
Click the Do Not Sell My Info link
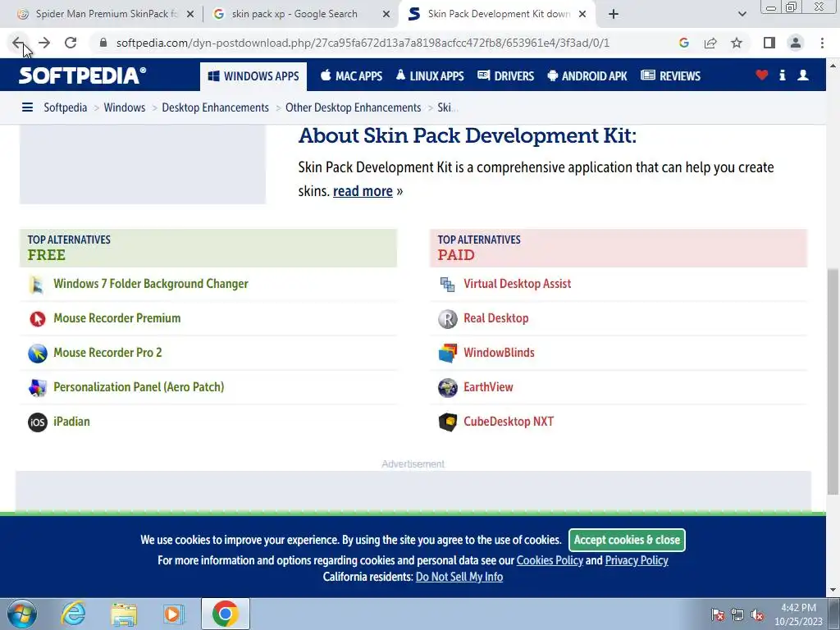(459, 577)
